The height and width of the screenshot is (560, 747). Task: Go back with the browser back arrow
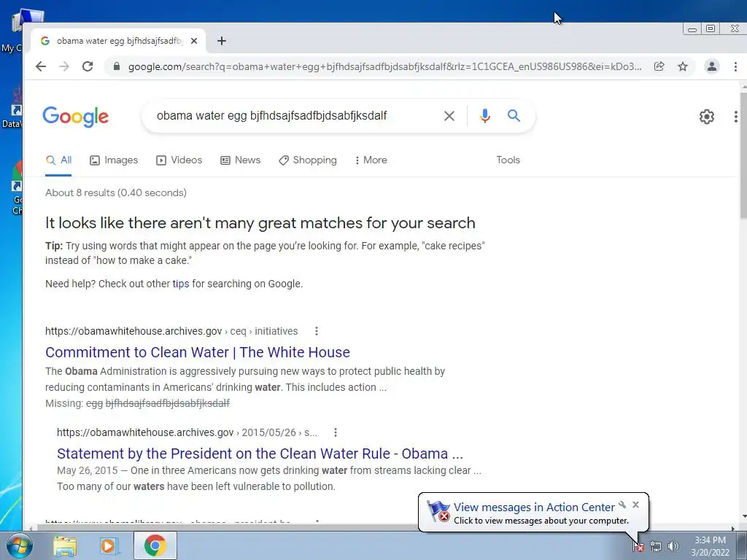pos(41,66)
